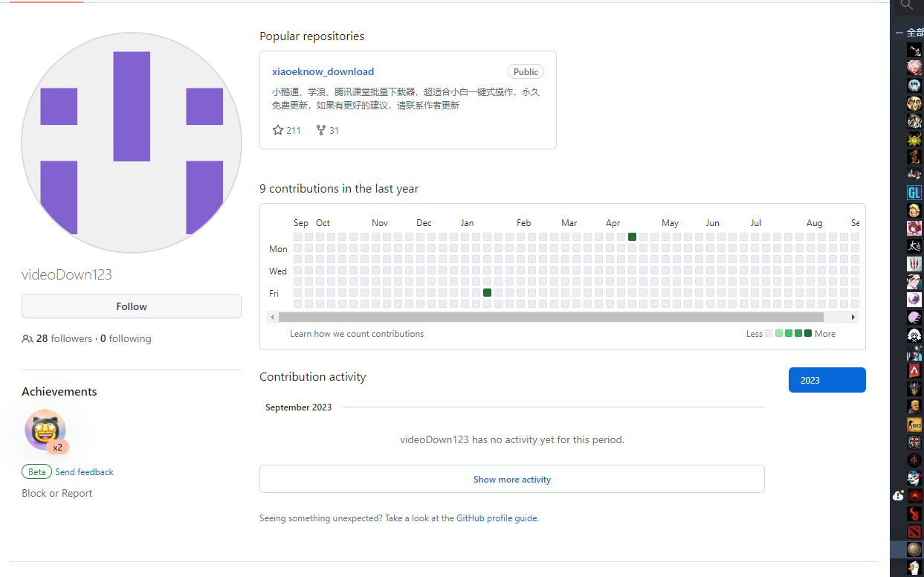Click Learn how we count contributions
924x577 pixels.
point(357,334)
